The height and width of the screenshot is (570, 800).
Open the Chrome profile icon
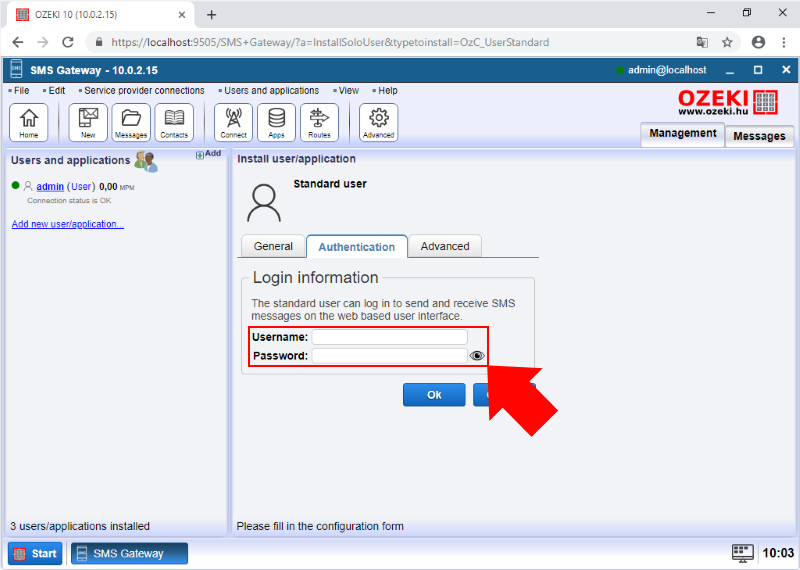[x=758, y=42]
